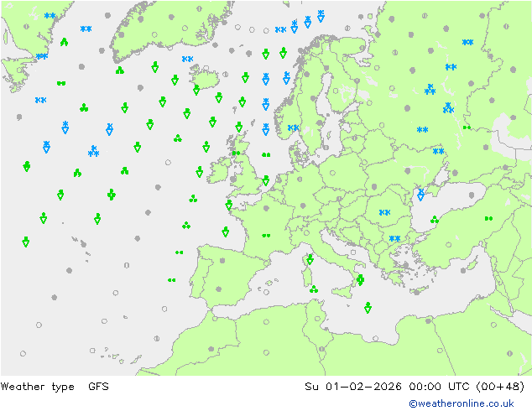Click the rain shower symbol over southeast England
Screen dimensions: 532x411
266,180
